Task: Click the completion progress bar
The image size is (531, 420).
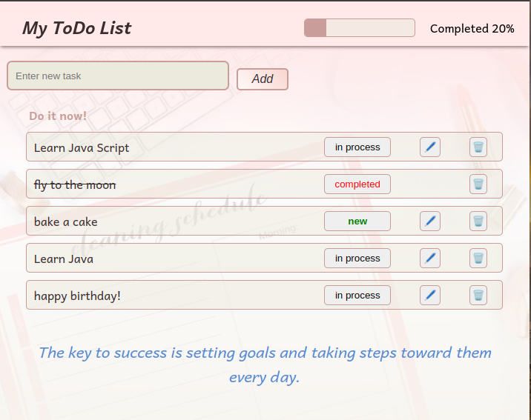Action: pos(360,27)
